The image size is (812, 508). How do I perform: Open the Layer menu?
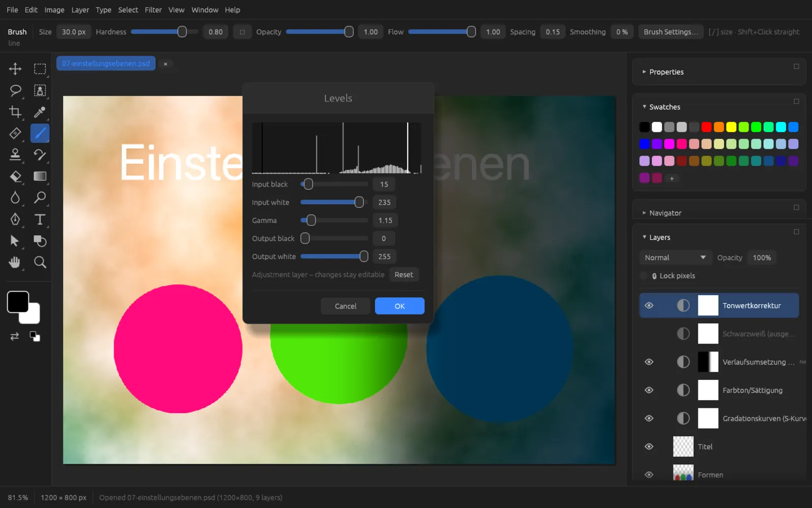click(80, 10)
